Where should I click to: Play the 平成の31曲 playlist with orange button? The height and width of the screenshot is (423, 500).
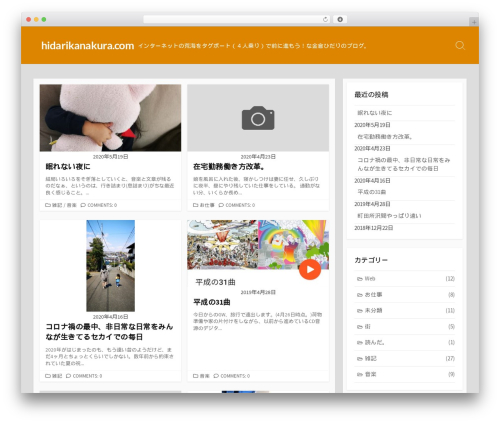tap(310, 269)
